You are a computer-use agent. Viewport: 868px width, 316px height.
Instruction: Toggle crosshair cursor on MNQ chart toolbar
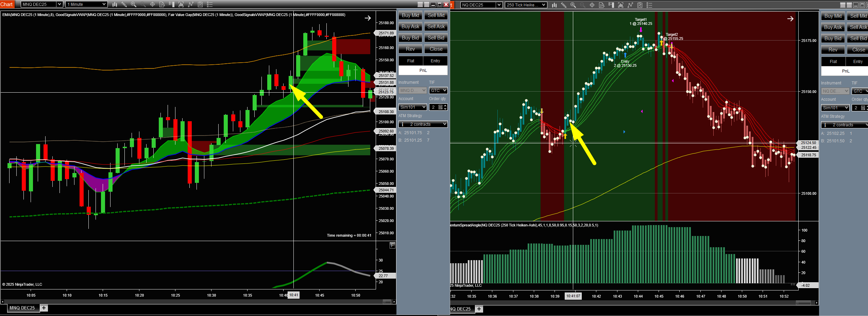coord(153,4)
